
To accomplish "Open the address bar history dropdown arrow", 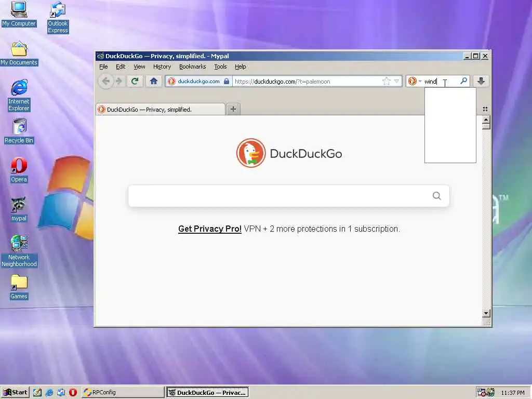I will (x=396, y=81).
